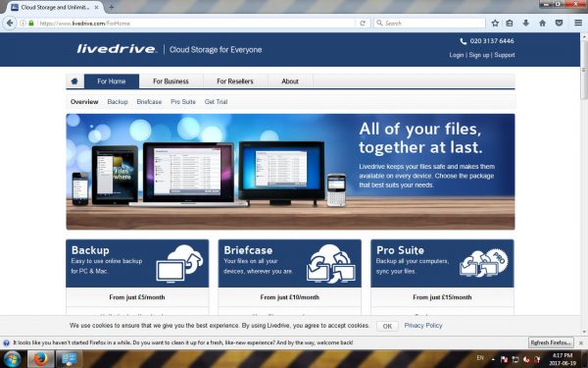Reload the page with refresh icon

(x=363, y=23)
